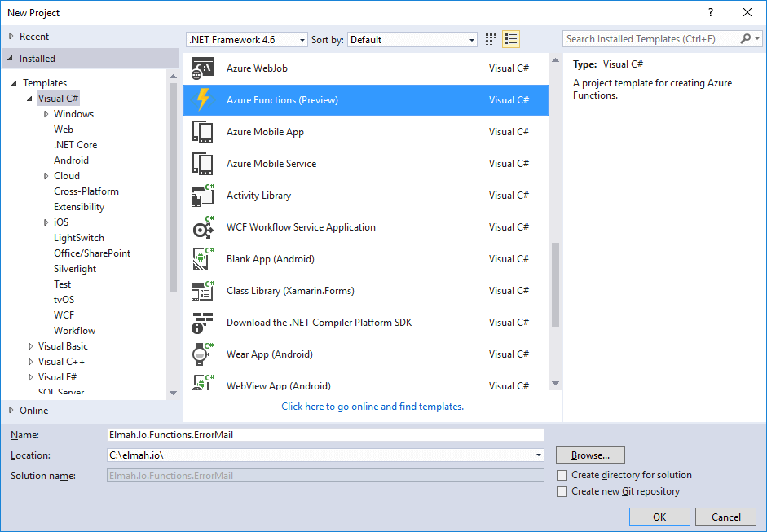The height and width of the screenshot is (532, 767).
Task: Expand the Cloud tree node
Action: point(46,176)
